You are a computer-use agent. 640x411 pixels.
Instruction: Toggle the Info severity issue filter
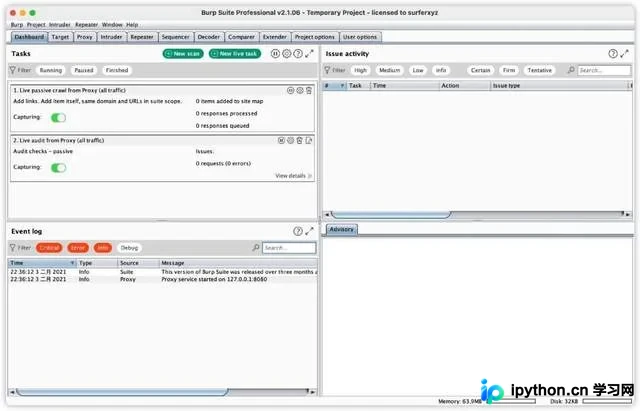click(441, 70)
